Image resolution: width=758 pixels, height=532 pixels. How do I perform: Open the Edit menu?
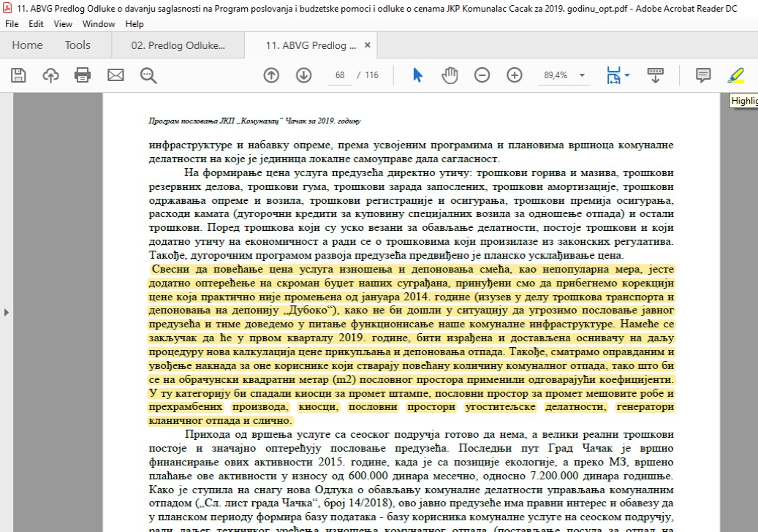click(x=36, y=24)
